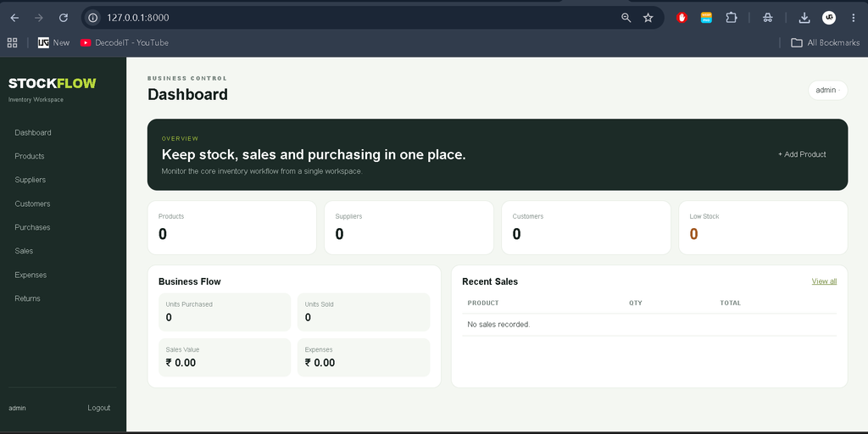The height and width of the screenshot is (434, 868).
Task: Open Dashboard in the sidebar
Action: click(x=33, y=133)
